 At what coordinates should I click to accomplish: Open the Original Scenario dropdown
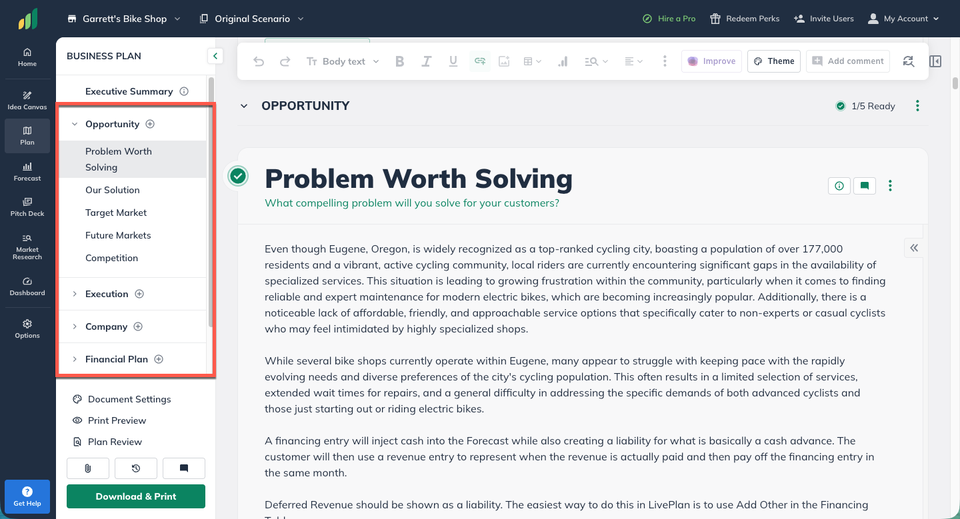click(252, 19)
